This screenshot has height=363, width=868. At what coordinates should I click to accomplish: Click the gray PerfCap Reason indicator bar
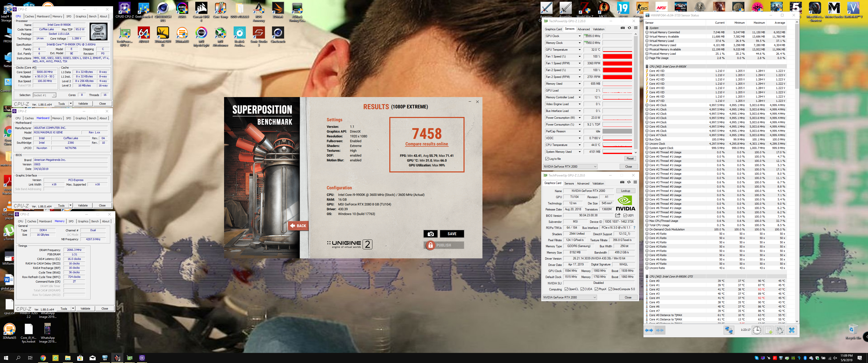617,131
